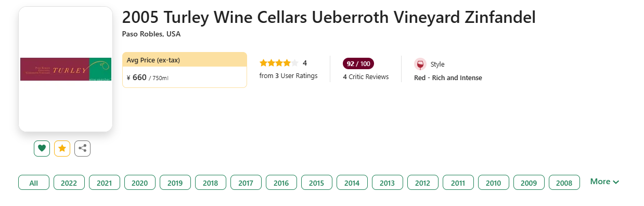Image resolution: width=644 pixels, height=206 pixels.
Task: Click the red wine glass Style icon
Action: (420, 64)
